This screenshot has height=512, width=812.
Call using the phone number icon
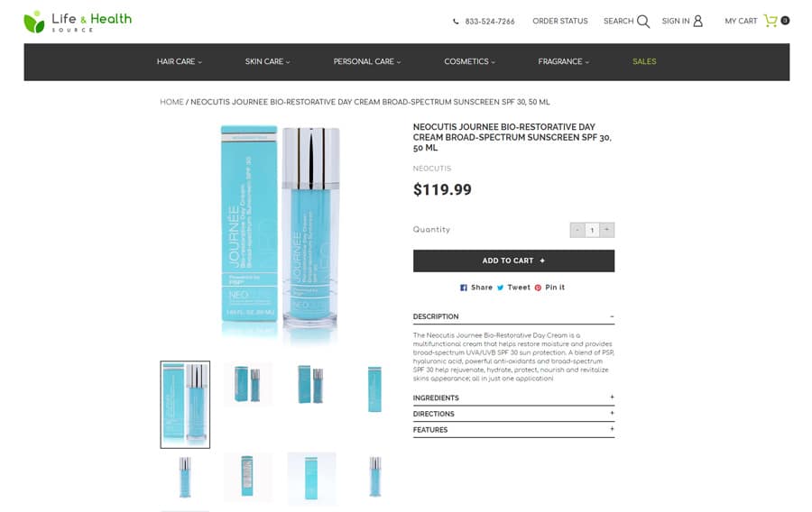(x=456, y=22)
